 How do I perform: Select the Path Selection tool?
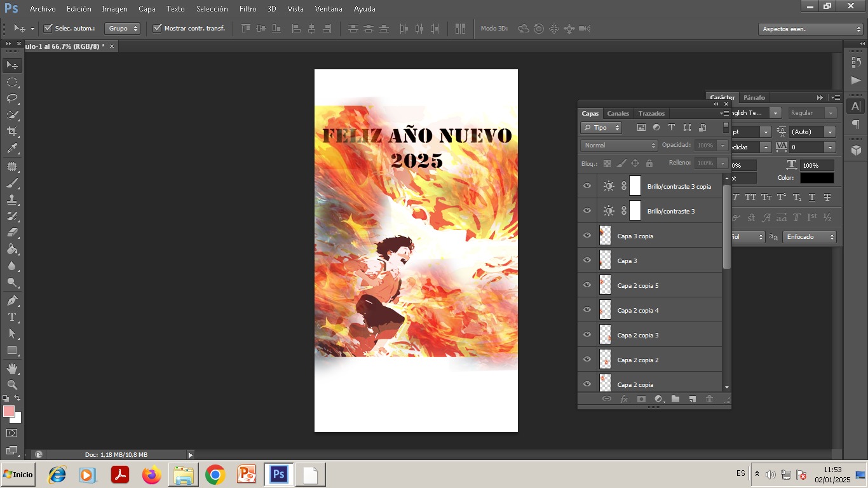[12, 333]
